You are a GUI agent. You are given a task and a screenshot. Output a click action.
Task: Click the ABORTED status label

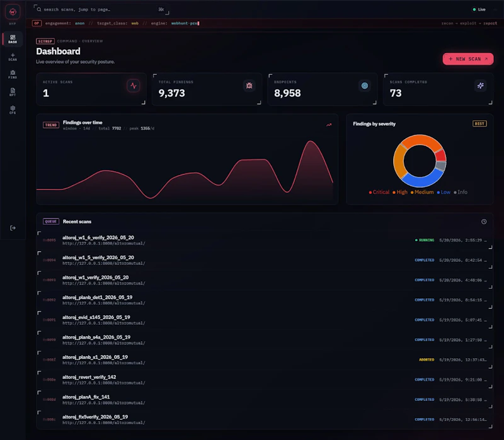pyautogui.click(x=427, y=359)
